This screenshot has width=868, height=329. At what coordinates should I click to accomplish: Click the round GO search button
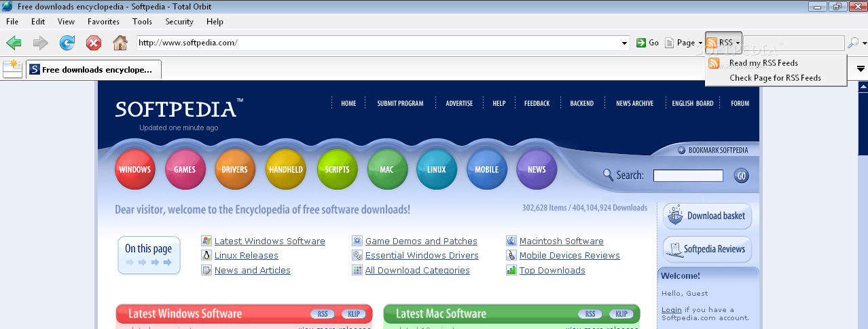click(742, 176)
